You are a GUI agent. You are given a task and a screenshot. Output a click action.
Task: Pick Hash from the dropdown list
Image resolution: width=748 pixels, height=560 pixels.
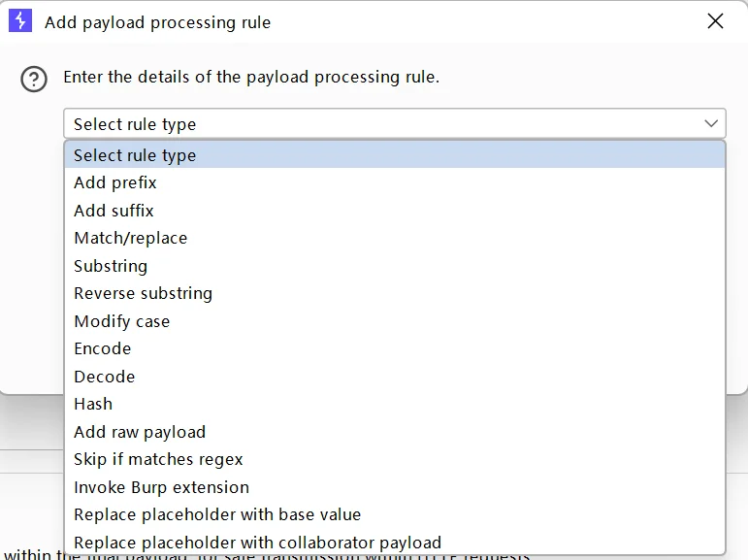[93, 404]
